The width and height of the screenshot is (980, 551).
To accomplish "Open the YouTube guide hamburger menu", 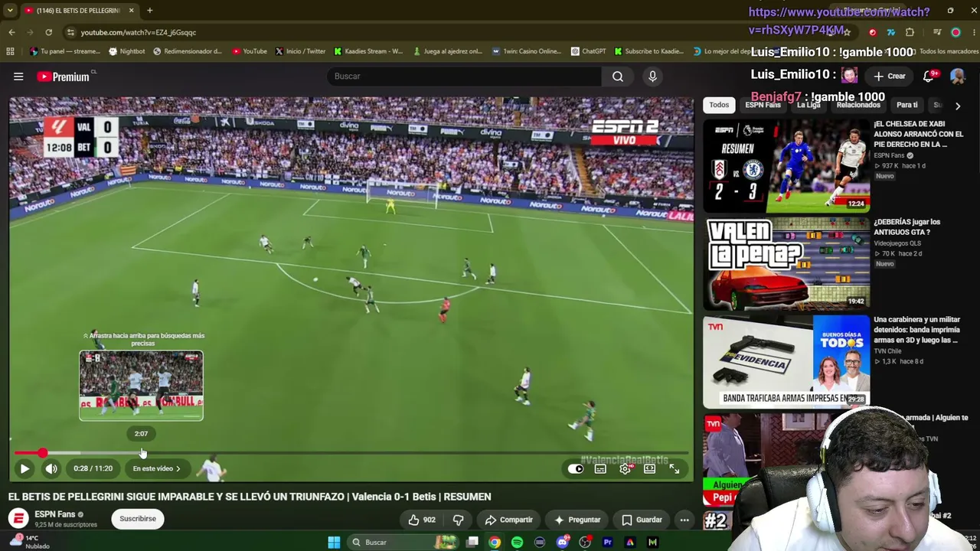I will 18,77.
